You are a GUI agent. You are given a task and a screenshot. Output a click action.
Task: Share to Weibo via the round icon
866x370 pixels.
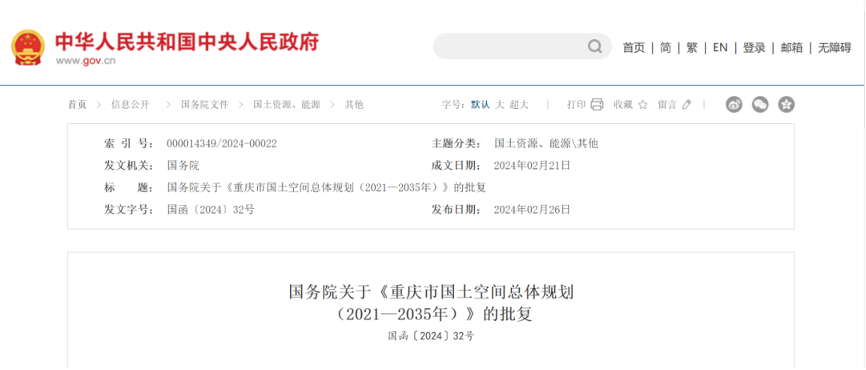point(734,104)
